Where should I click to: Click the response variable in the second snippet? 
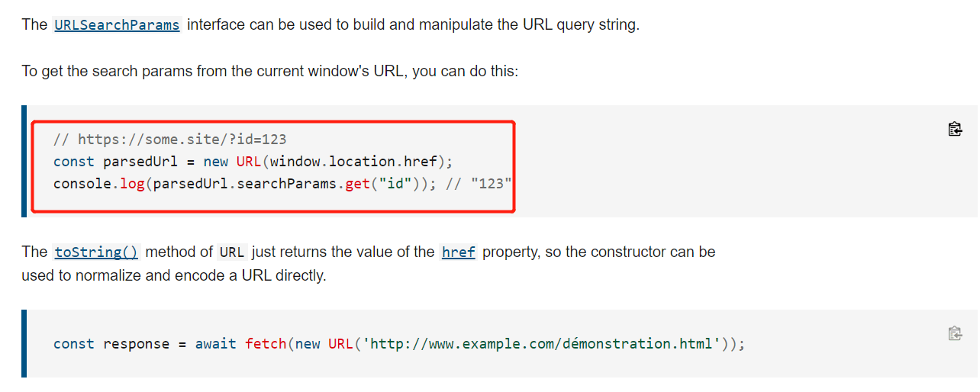pyautogui.click(x=137, y=344)
